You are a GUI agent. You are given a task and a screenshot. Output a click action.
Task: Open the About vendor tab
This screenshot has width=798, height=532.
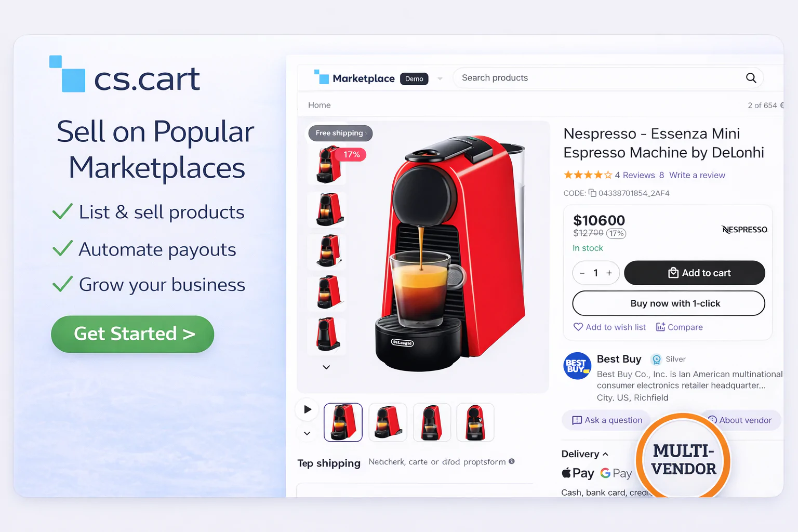coord(740,420)
